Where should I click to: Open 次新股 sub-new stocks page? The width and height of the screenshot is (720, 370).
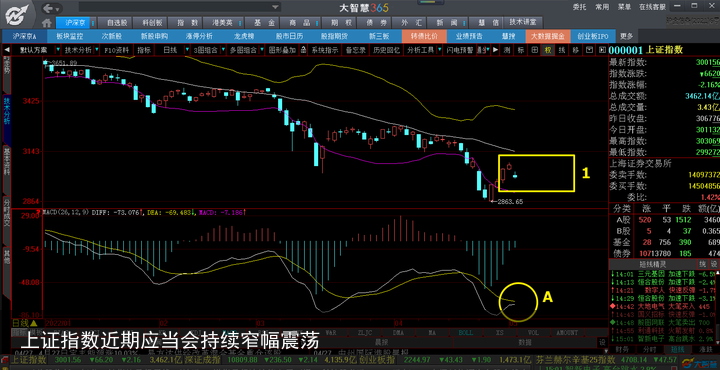112,36
